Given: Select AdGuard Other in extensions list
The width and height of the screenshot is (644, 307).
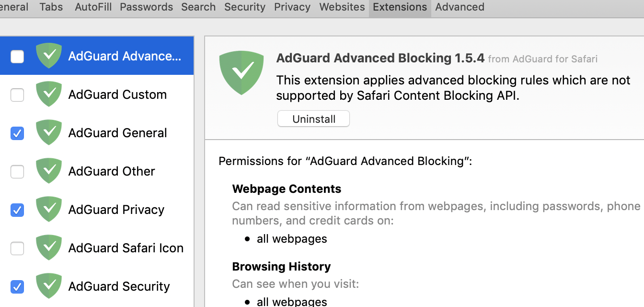Looking at the screenshot, I should [112, 171].
